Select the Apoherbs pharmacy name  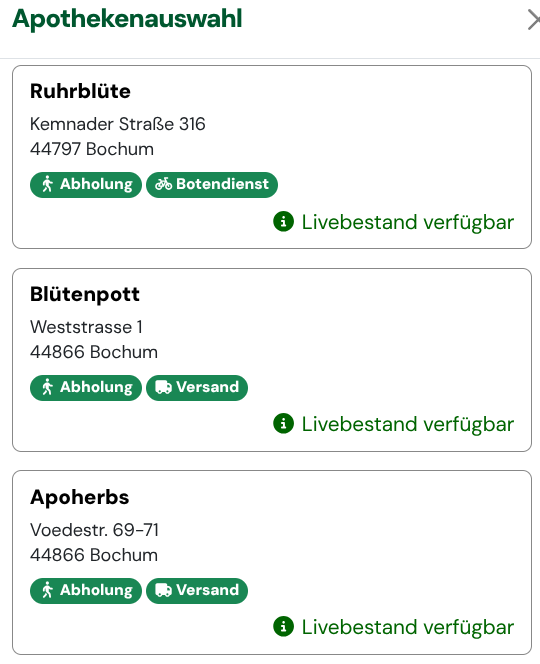click(x=80, y=497)
